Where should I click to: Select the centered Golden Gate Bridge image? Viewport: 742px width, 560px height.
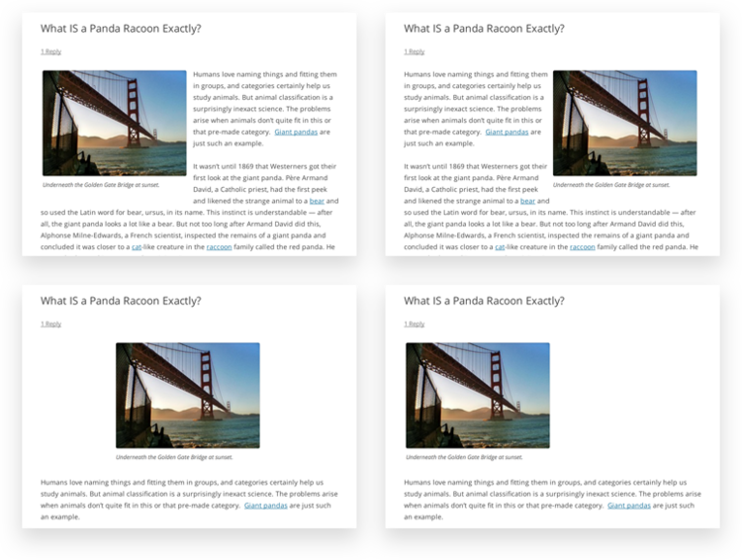pyautogui.click(x=188, y=396)
